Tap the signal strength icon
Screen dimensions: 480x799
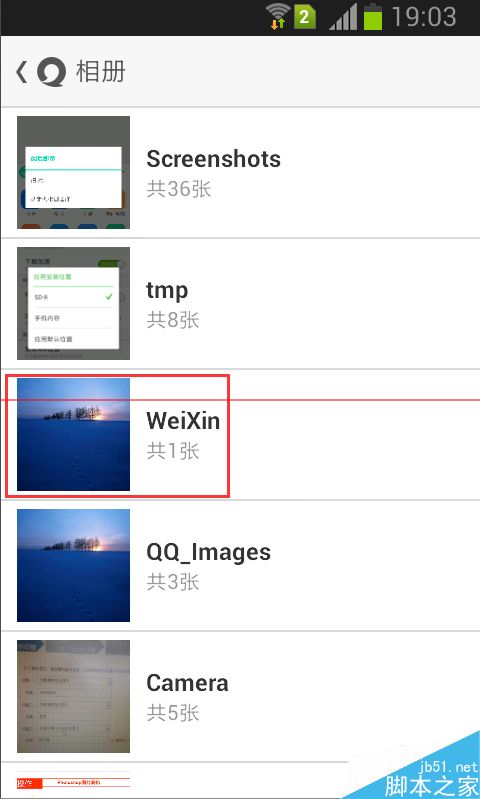click(343, 17)
